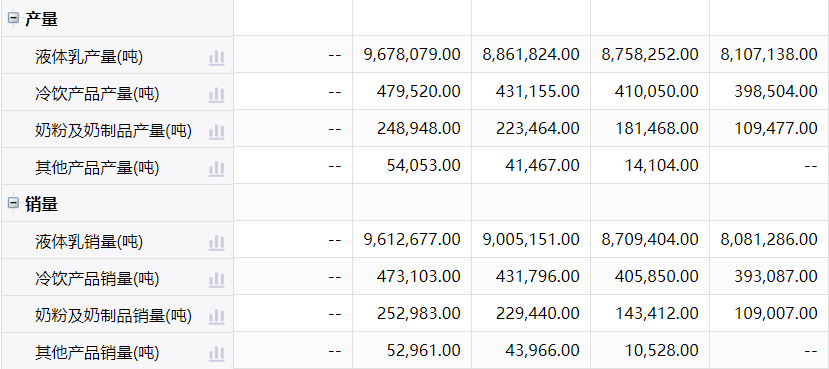Collapse the 产量 group
Image resolution: width=829 pixels, height=369 pixels.
point(13,19)
